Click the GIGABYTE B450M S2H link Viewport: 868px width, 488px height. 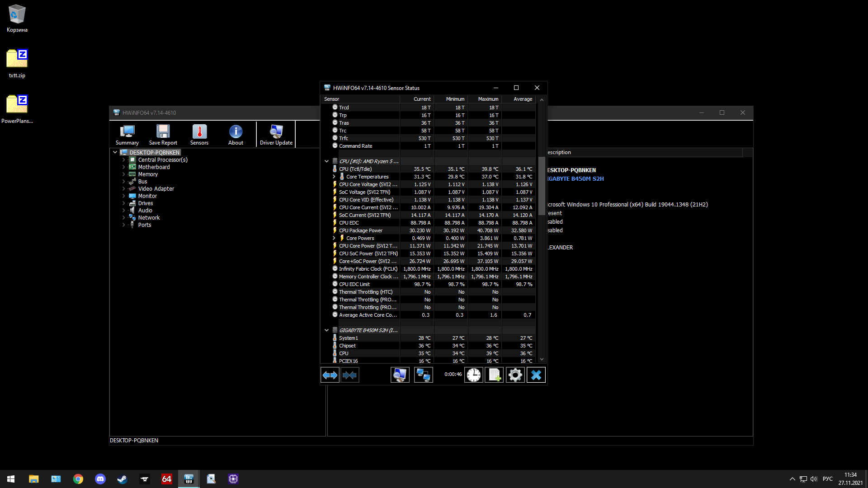click(x=575, y=179)
